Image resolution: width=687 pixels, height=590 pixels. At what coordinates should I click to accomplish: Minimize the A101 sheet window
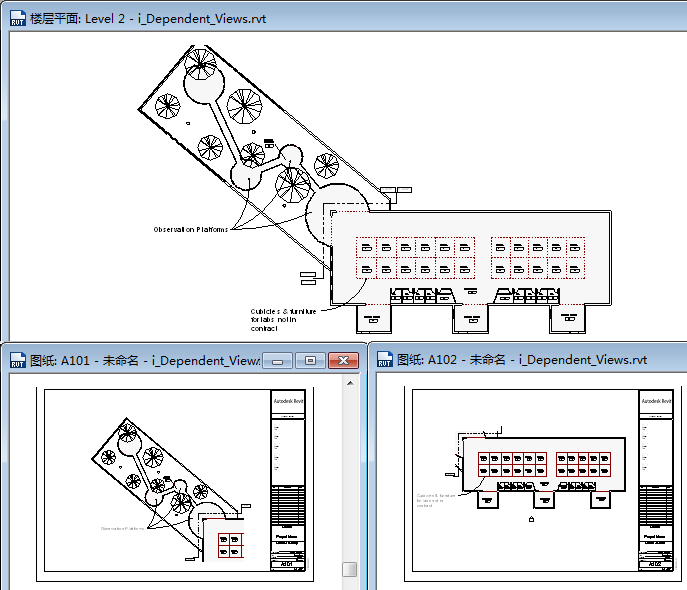277,361
